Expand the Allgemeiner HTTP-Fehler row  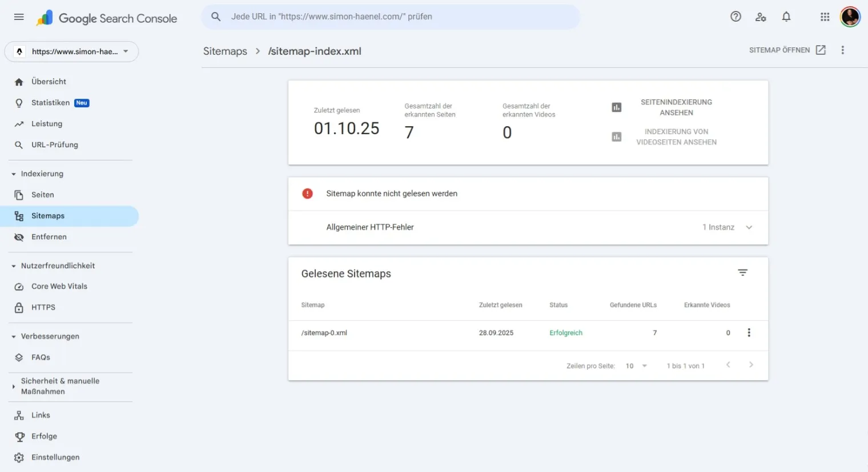[x=749, y=227]
